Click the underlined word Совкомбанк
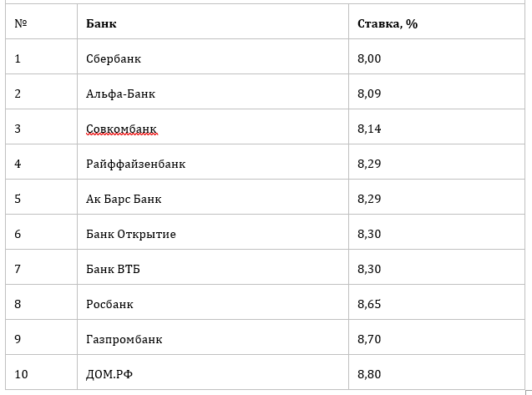The image size is (532, 395). [x=121, y=129]
